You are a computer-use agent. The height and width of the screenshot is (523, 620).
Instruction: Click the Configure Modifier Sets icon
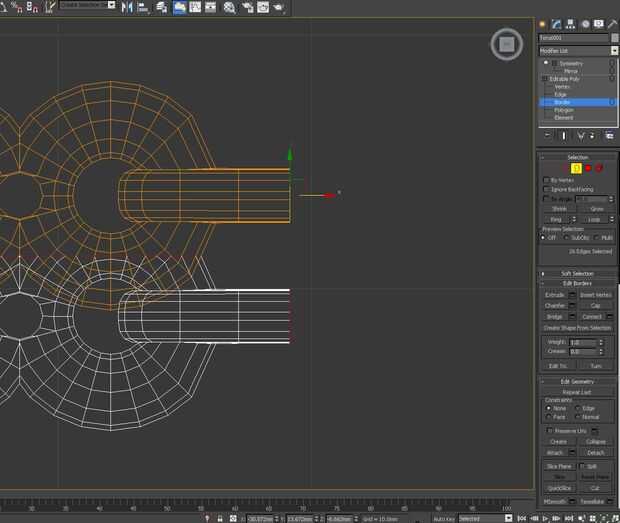tap(610, 135)
